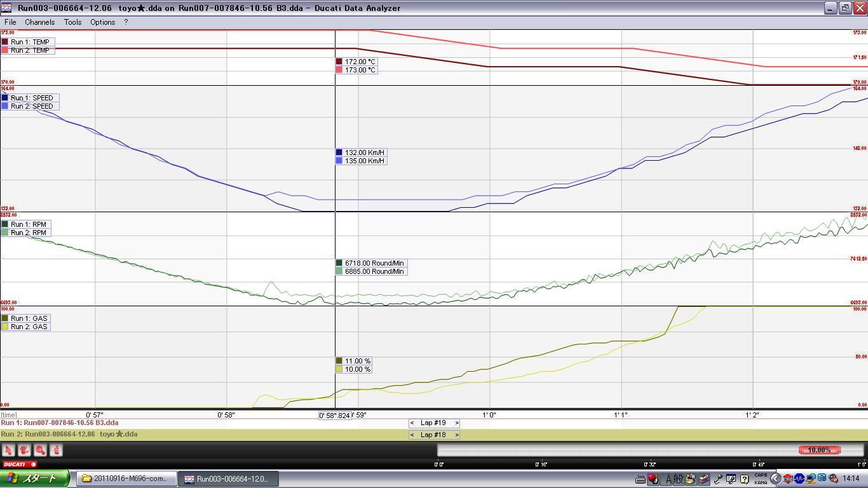Select the arrow pointer tool
This screenshot has height=488, width=868.
tap(8, 450)
